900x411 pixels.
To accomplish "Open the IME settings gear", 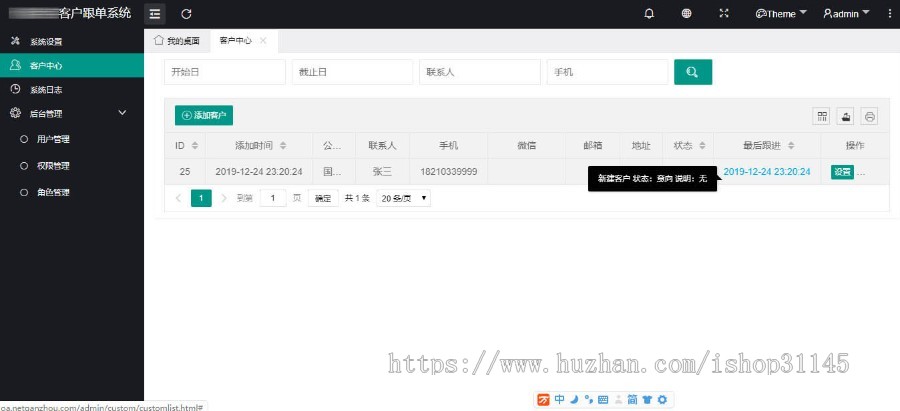I will (662, 400).
